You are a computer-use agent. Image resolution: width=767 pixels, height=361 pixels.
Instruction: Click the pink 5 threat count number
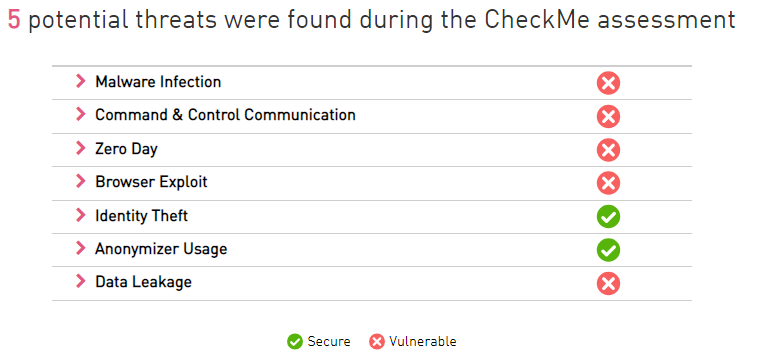pos(14,20)
